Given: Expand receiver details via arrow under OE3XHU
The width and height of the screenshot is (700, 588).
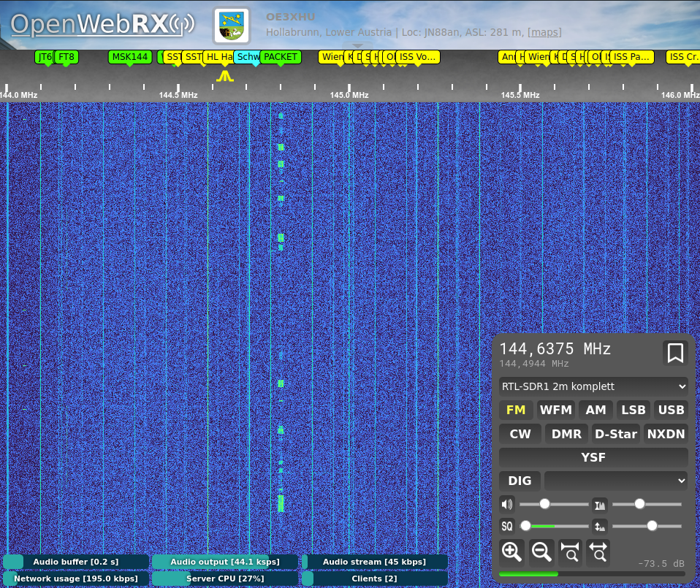Looking at the screenshot, I should 357,46.
